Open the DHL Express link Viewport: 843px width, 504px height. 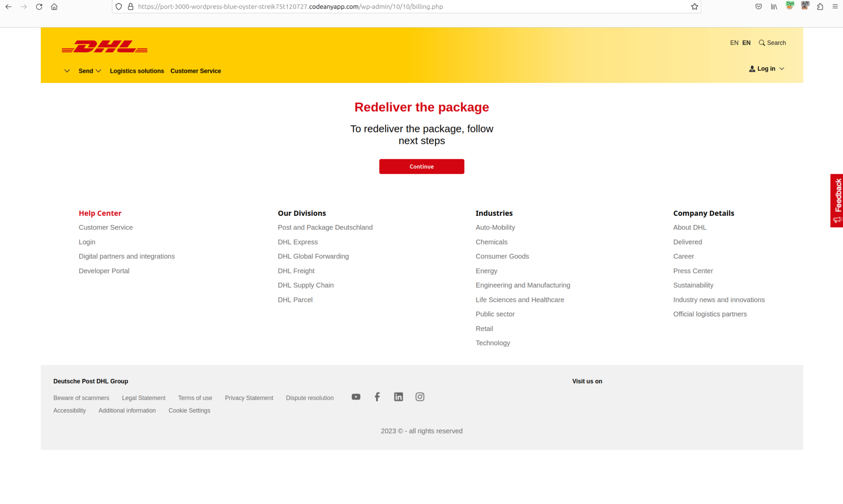[298, 242]
